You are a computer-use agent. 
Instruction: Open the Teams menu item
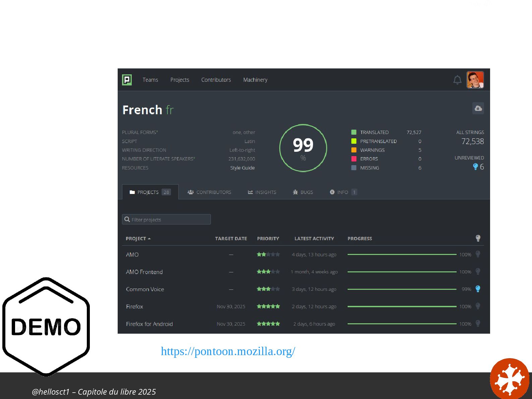(150, 80)
